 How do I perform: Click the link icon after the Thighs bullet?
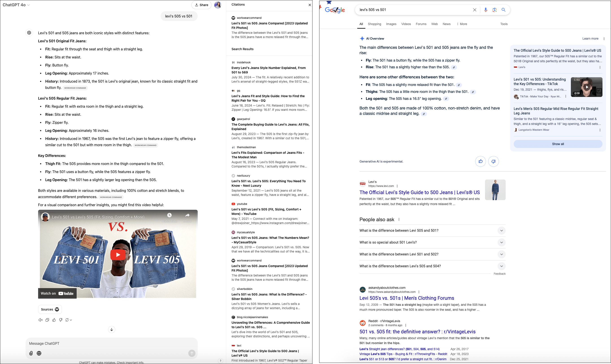pos(473,92)
